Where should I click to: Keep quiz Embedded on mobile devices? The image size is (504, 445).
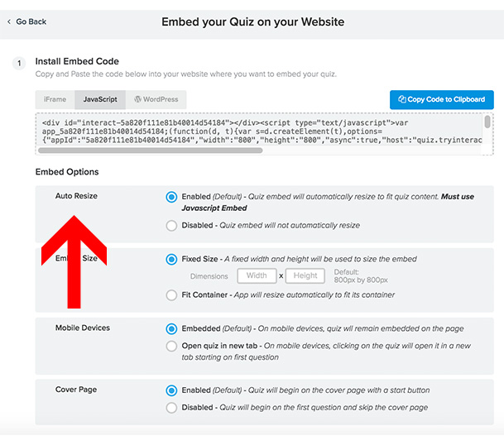(171, 328)
